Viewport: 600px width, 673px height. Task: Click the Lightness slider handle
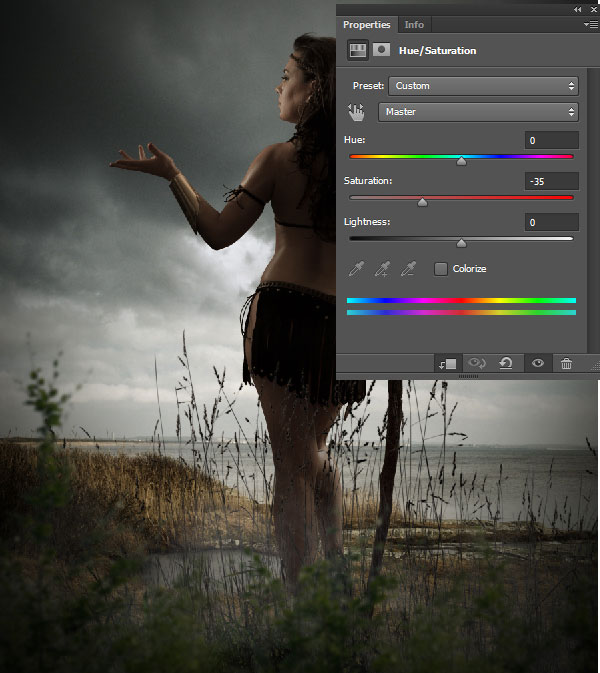coord(461,243)
